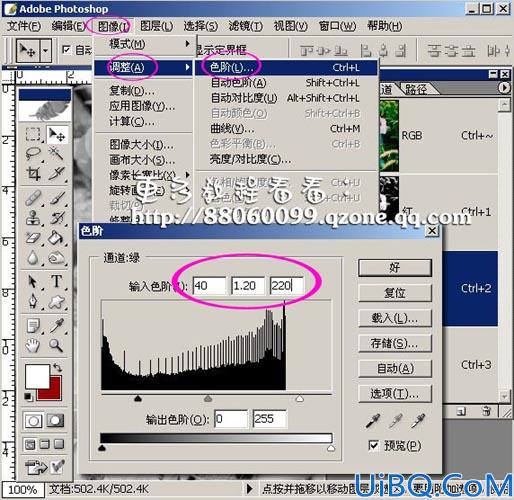Click the gray midtone input slider
Screen dimensions: 514x500
coord(208,398)
